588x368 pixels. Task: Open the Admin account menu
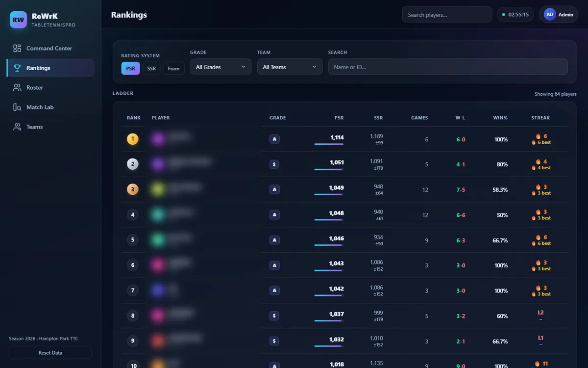(x=559, y=14)
